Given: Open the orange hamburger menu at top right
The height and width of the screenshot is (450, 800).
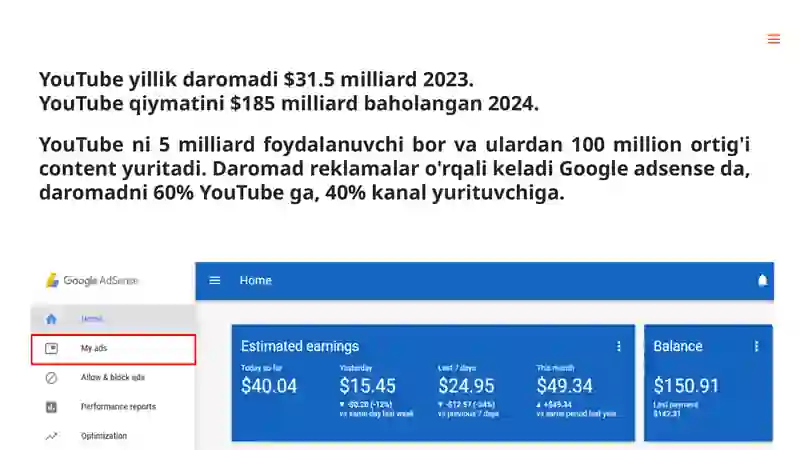Looking at the screenshot, I should (x=773, y=39).
